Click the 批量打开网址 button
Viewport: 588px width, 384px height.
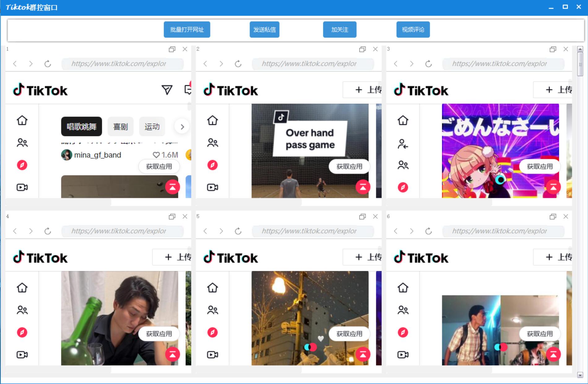(187, 29)
